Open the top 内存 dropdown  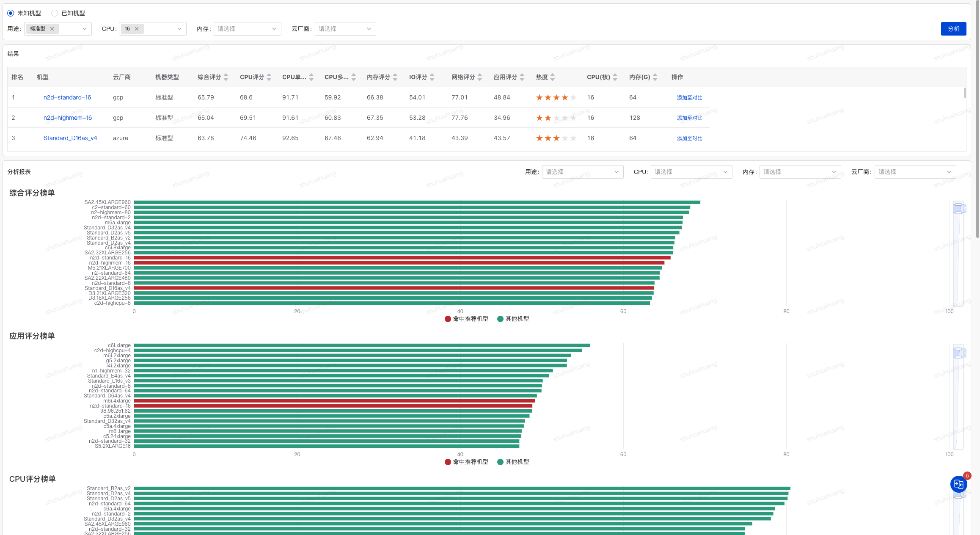(247, 29)
